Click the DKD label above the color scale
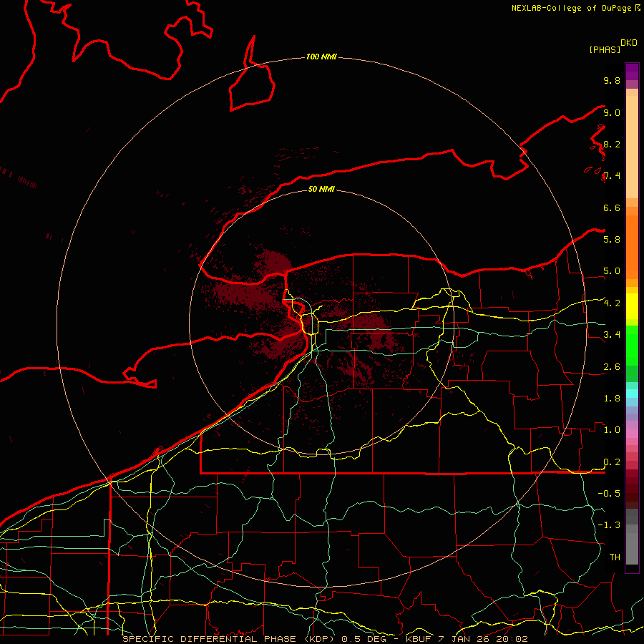The image size is (644, 644). 629,43
